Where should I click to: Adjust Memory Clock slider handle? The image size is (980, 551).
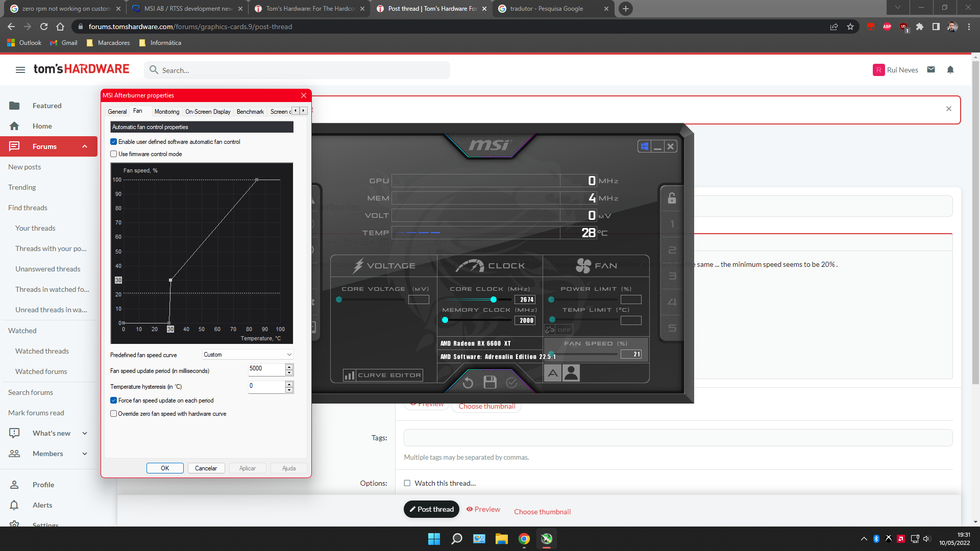(445, 320)
